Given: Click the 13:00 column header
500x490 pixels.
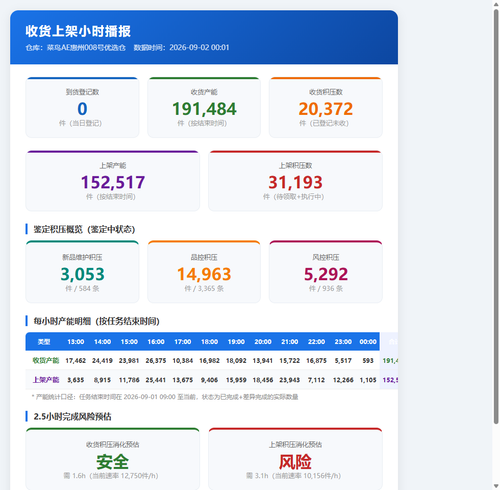Looking at the screenshot, I should (76, 342).
